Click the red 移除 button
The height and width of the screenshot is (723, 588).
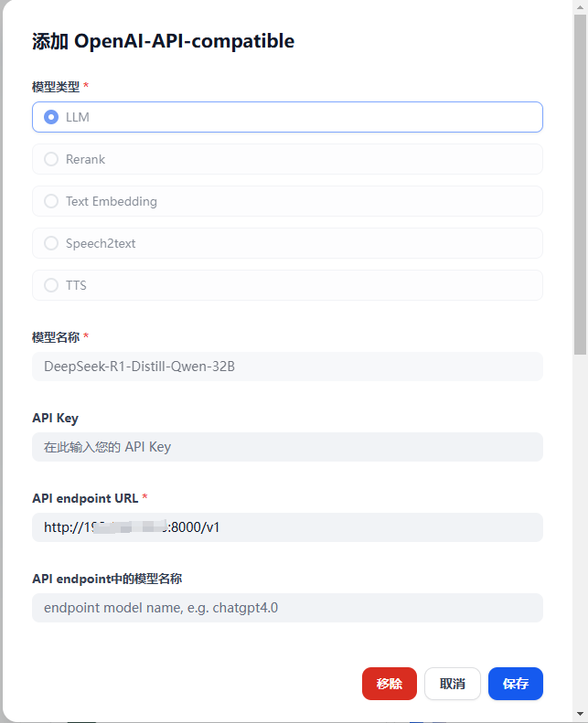(390, 684)
